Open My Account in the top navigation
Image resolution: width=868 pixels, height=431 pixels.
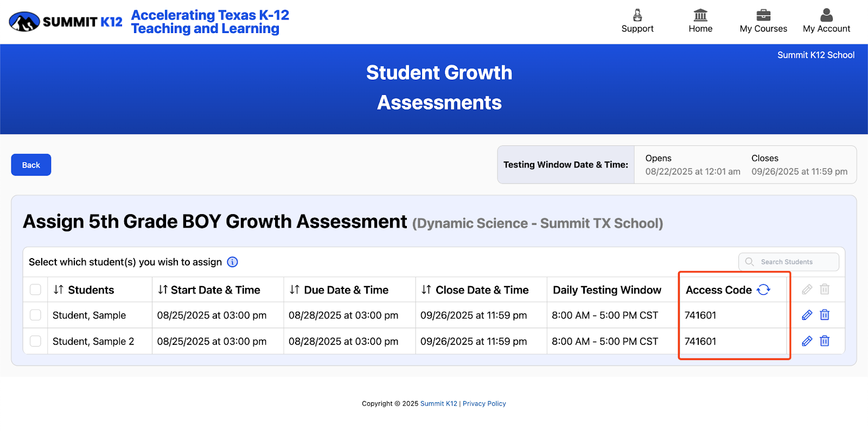(x=826, y=22)
